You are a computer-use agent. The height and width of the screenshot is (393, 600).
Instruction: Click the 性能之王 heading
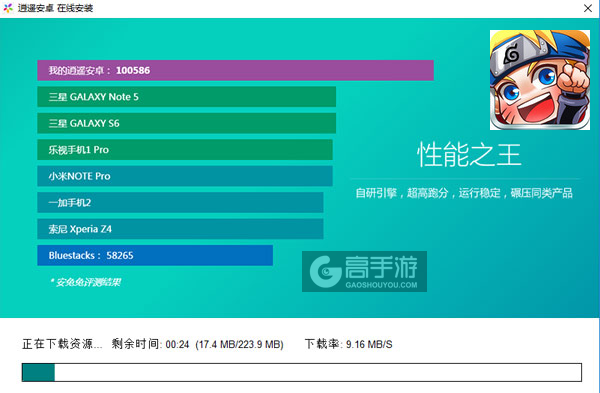click(469, 155)
